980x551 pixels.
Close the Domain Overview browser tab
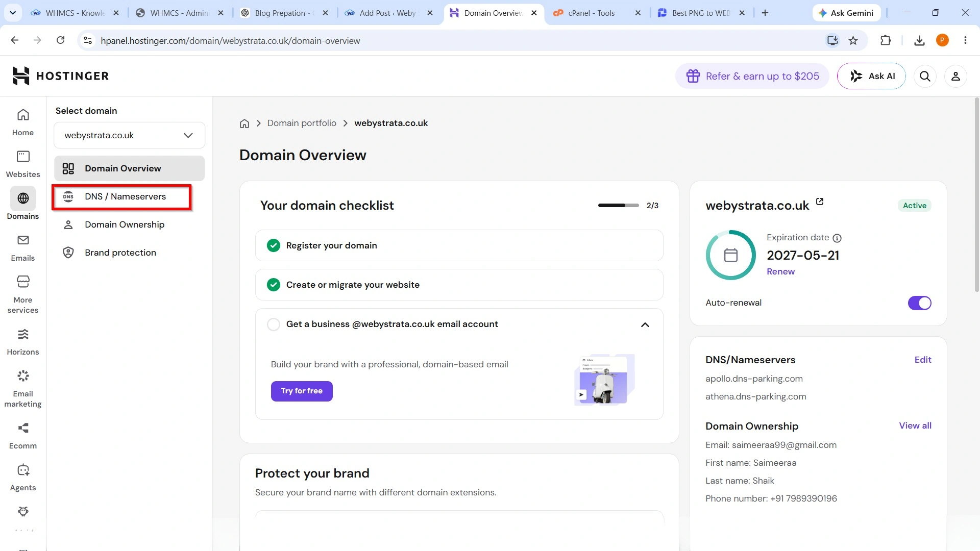click(x=534, y=13)
